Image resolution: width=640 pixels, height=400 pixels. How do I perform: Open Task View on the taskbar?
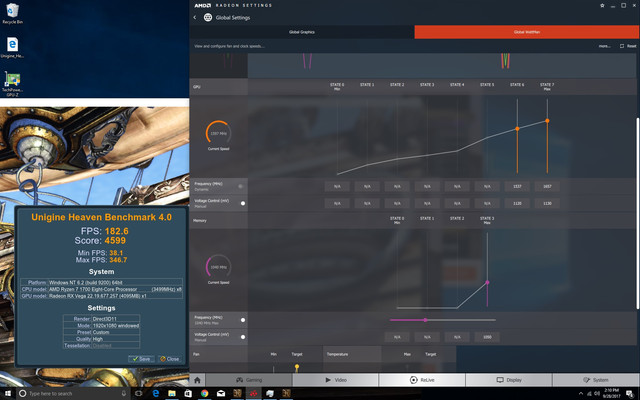tap(139, 393)
